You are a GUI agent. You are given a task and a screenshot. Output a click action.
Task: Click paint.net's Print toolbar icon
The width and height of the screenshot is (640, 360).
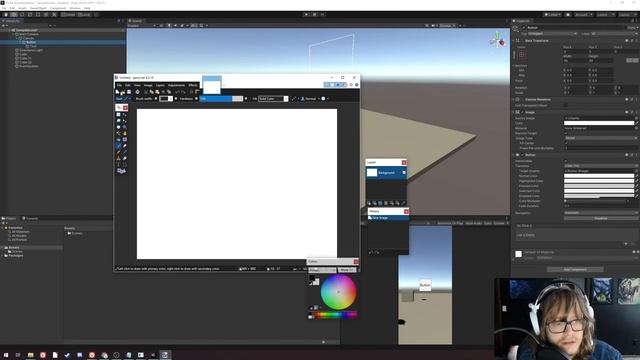(x=138, y=92)
